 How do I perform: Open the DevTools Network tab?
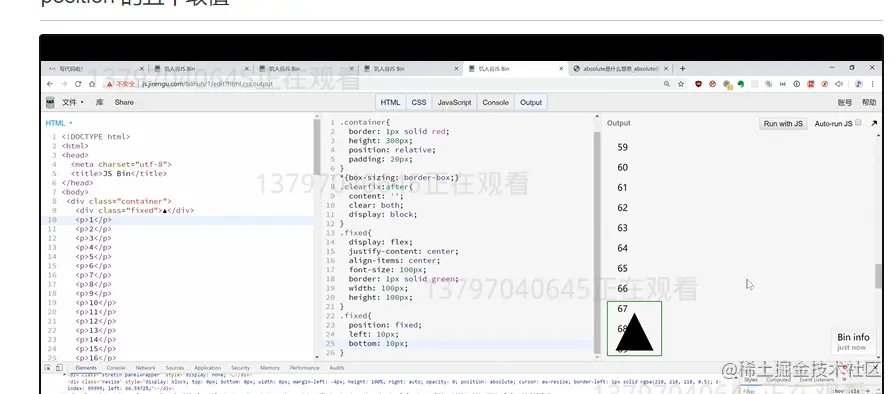(x=146, y=368)
